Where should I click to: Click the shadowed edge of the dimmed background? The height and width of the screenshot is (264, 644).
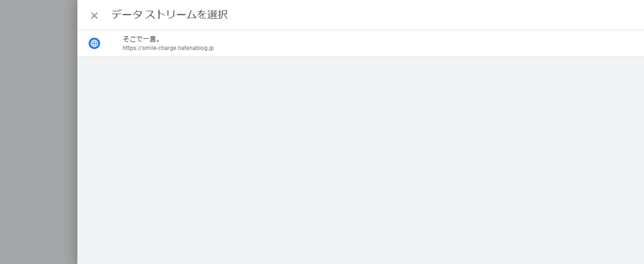[72, 132]
